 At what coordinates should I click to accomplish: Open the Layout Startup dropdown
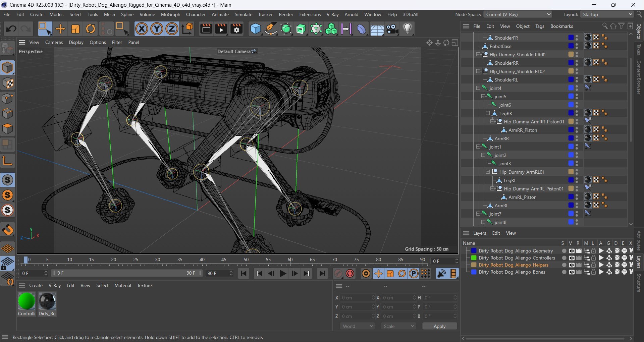coord(607,14)
